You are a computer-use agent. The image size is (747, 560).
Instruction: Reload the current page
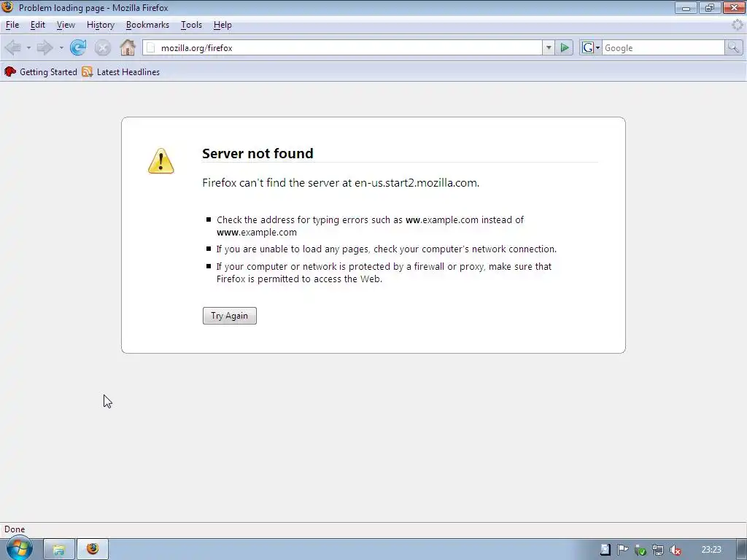(78, 47)
